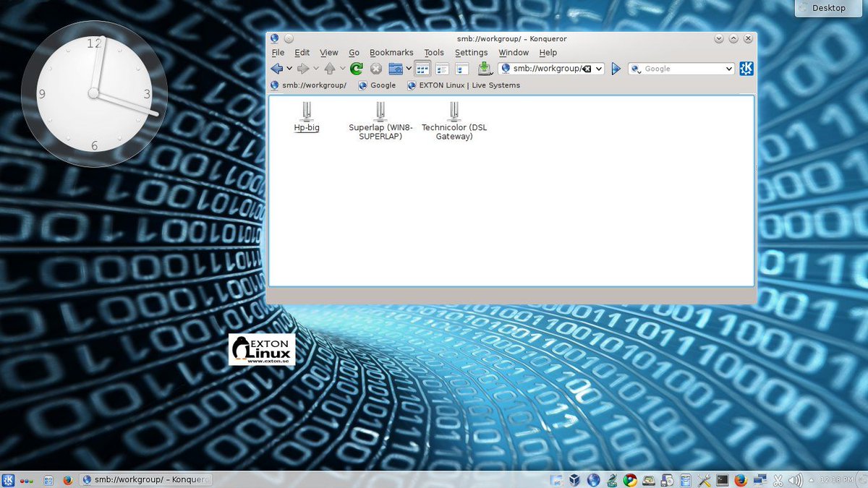Image resolution: width=868 pixels, height=488 pixels.
Task: Open the Window menu
Action: (514, 53)
